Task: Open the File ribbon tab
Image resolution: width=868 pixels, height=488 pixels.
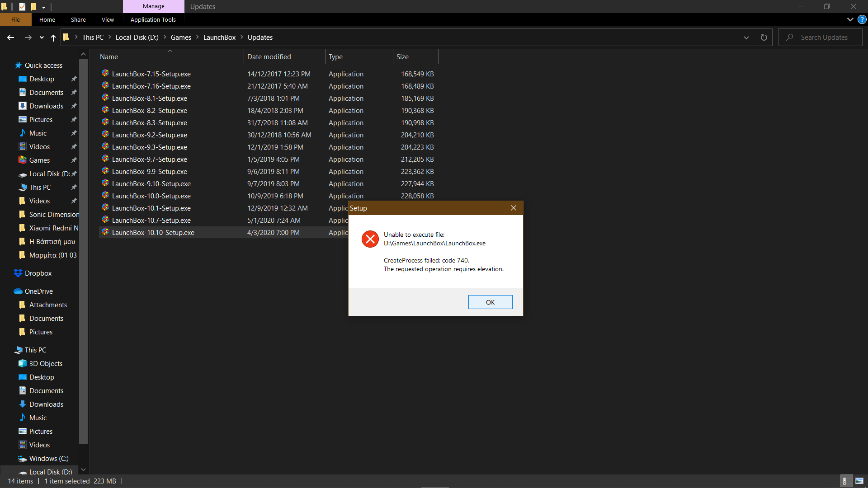Action: 16,19
